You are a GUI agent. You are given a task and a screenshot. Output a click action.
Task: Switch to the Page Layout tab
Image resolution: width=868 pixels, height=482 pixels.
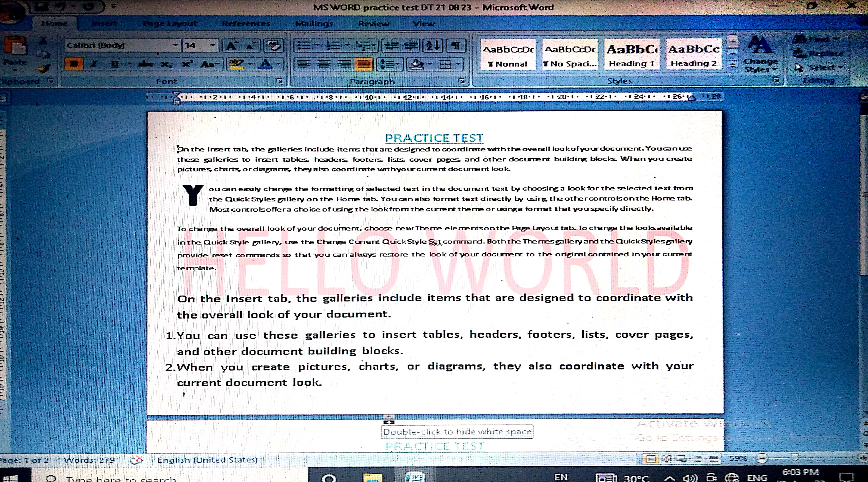tap(169, 24)
